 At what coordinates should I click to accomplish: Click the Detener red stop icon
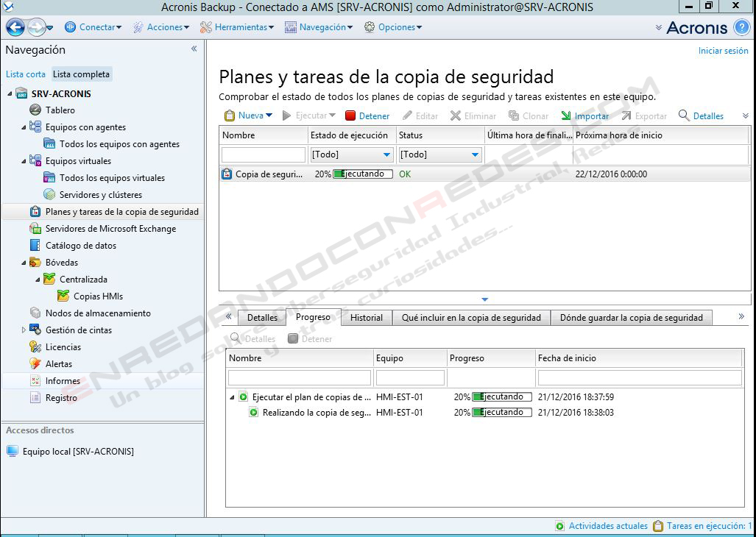click(350, 115)
